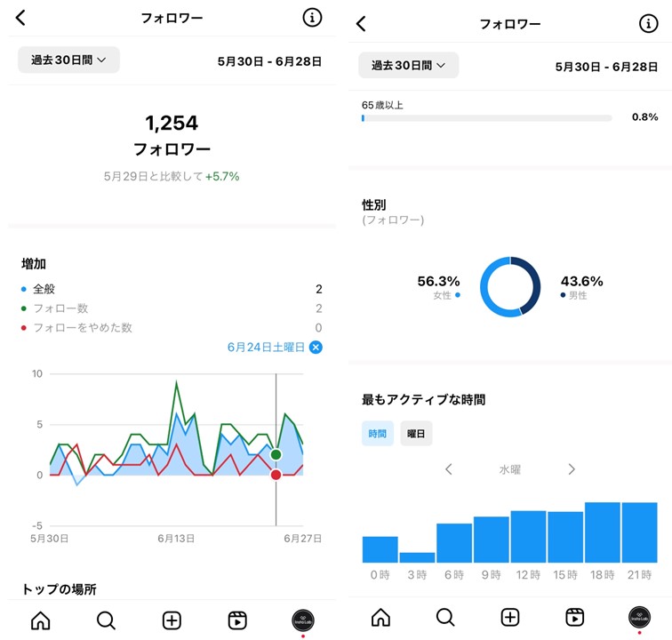Click the gender donut chart

510,287
